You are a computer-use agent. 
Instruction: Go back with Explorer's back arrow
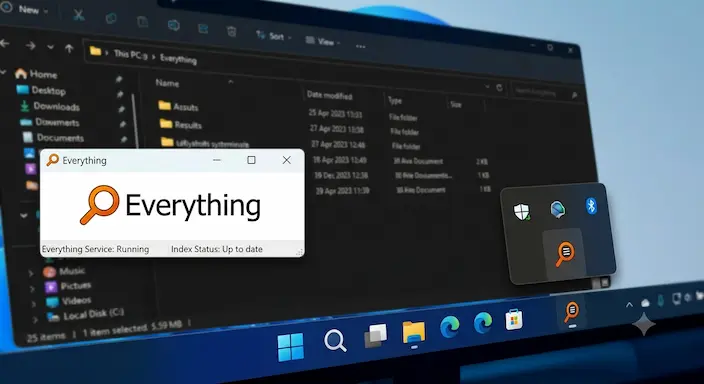[x=5, y=43]
